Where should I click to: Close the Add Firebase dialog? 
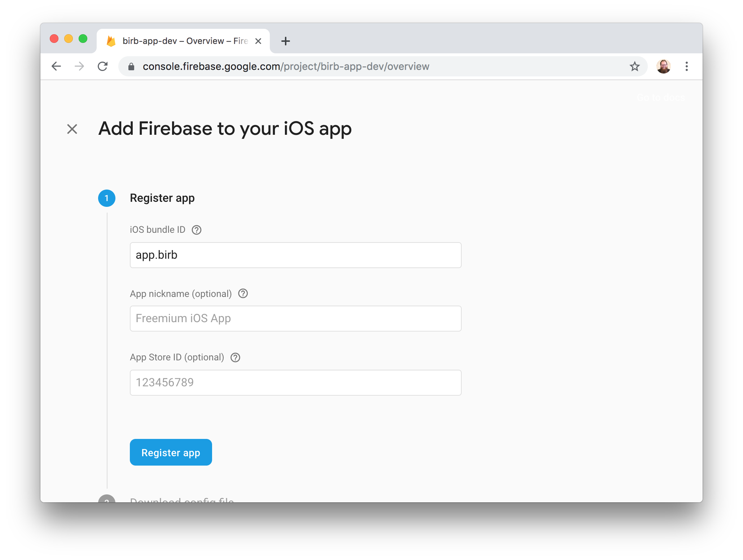coord(72,129)
